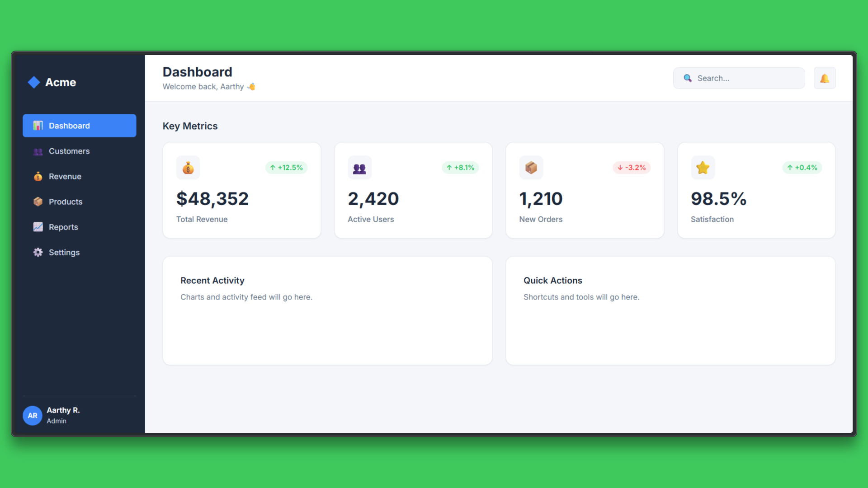868x488 pixels.
Task: Open the Recent Activity card
Action: tap(327, 310)
